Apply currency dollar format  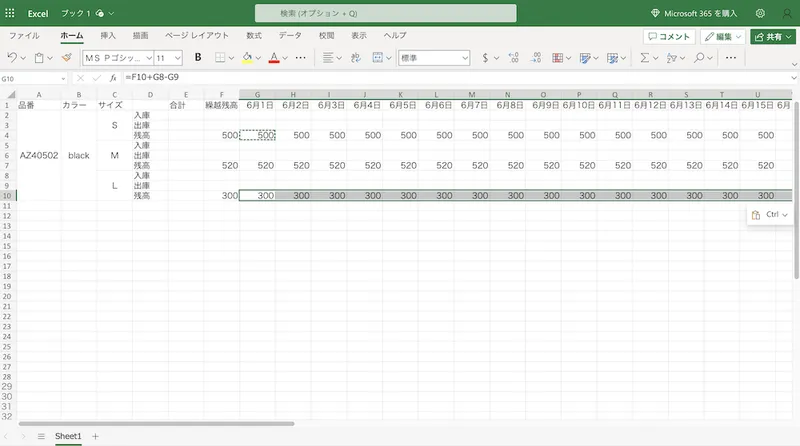485,58
